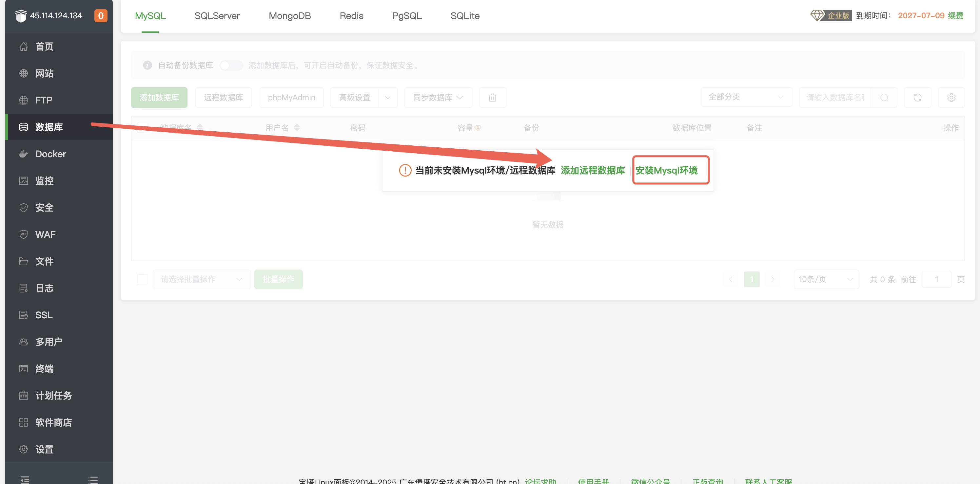The height and width of the screenshot is (484, 980).
Task: Open the 监控 monitoring panel
Action: point(45,180)
